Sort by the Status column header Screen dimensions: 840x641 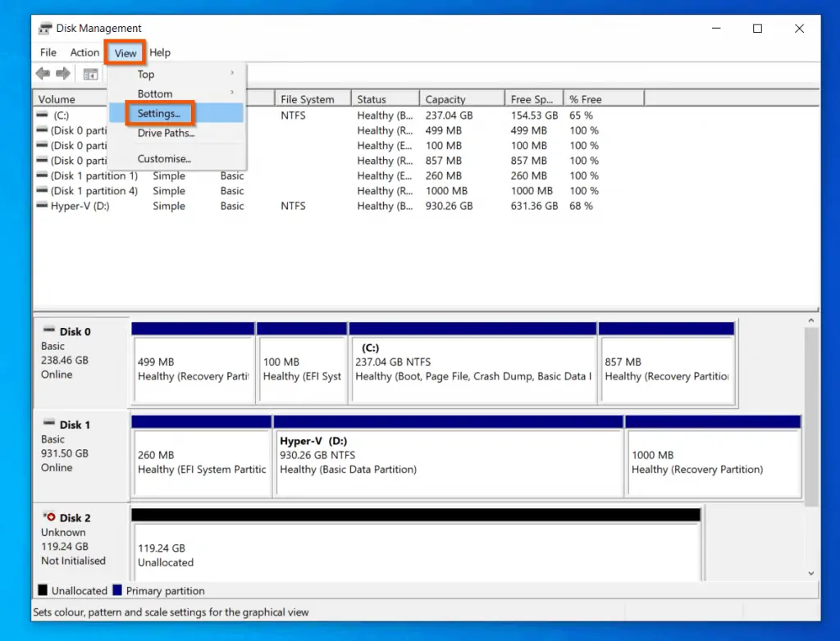pyautogui.click(x=386, y=99)
